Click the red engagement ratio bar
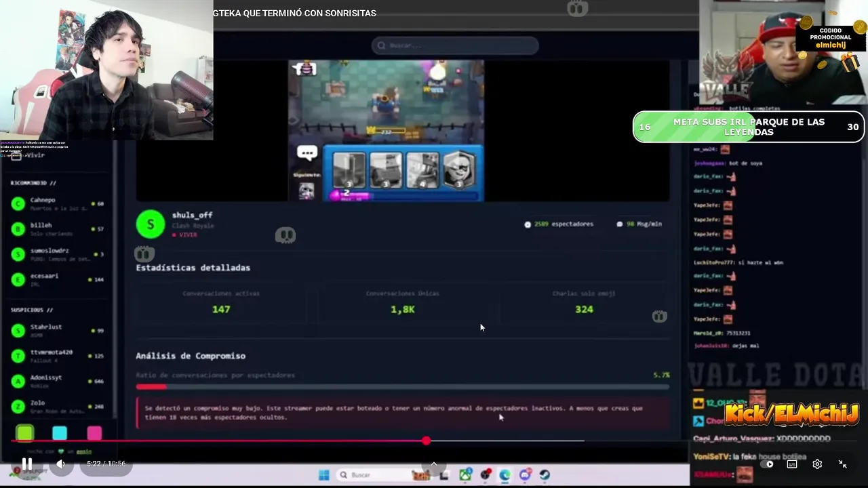The width and height of the screenshot is (868, 488). 151,387
